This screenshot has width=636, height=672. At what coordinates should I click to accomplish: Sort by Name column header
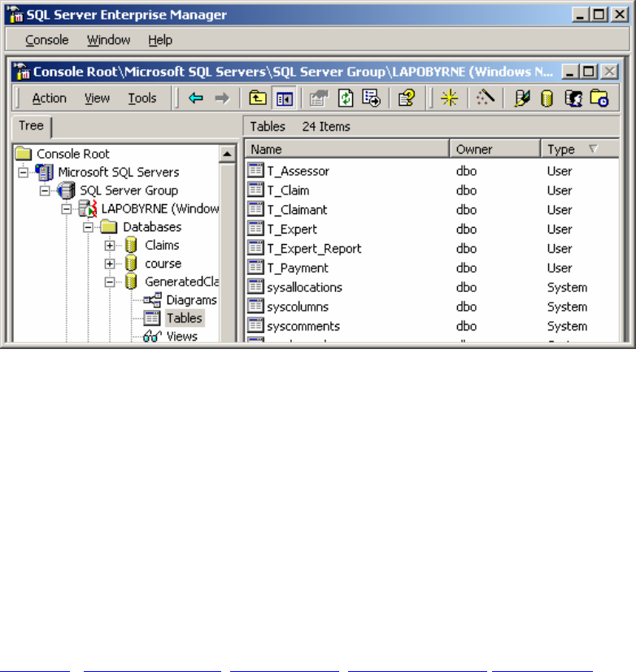click(x=347, y=149)
